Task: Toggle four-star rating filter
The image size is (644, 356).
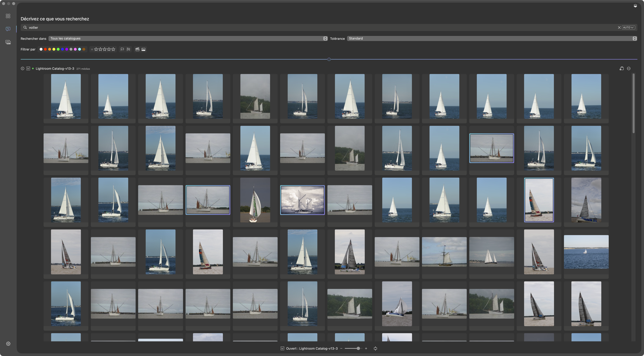Action: click(109, 49)
